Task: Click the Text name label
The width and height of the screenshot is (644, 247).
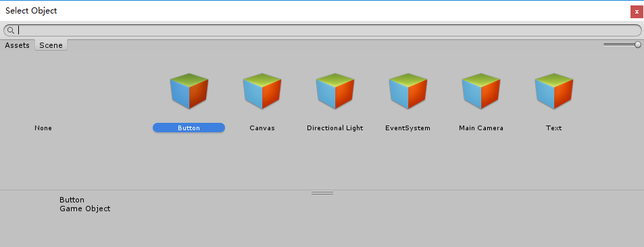Action: click(553, 128)
